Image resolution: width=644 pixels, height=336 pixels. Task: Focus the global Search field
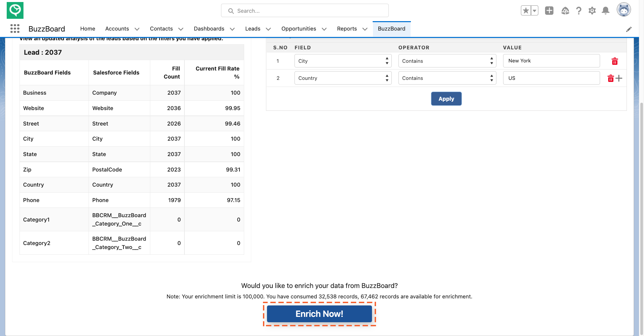click(305, 11)
